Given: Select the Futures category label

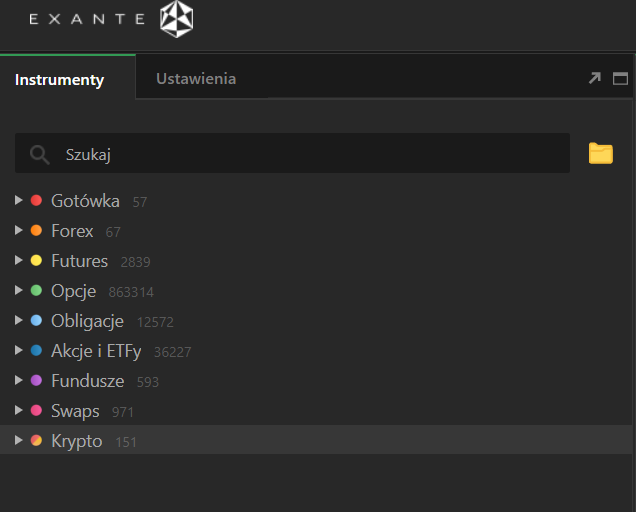Looking at the screenshot, I should click(80, 261).
